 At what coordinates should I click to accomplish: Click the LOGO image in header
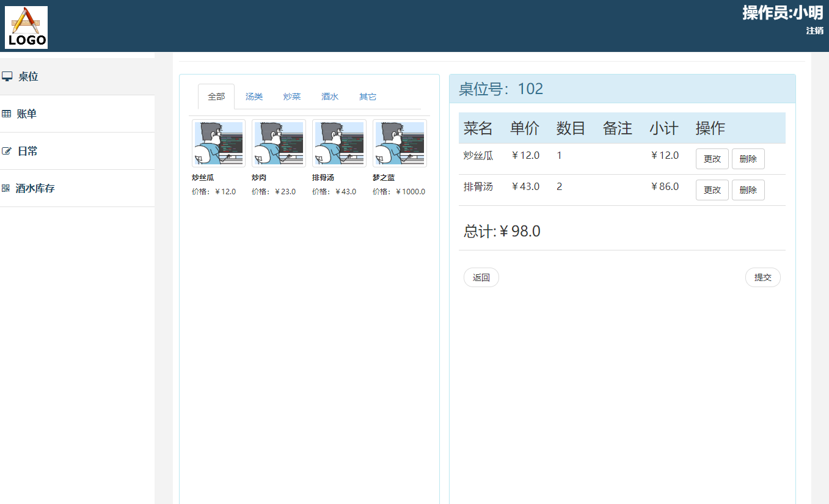26,27
